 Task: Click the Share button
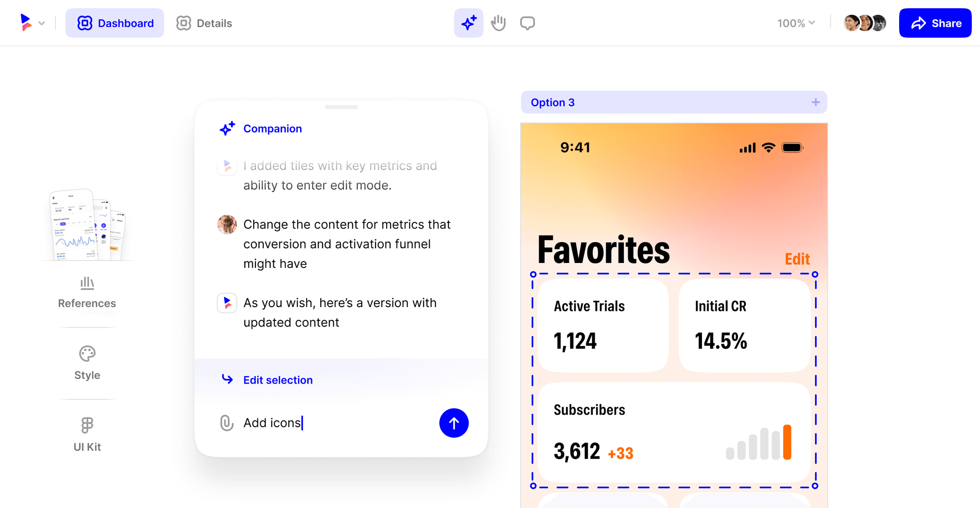935,22
